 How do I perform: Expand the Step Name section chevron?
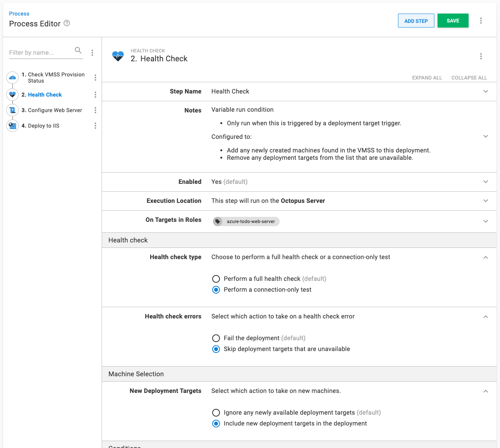pos(485,92)
